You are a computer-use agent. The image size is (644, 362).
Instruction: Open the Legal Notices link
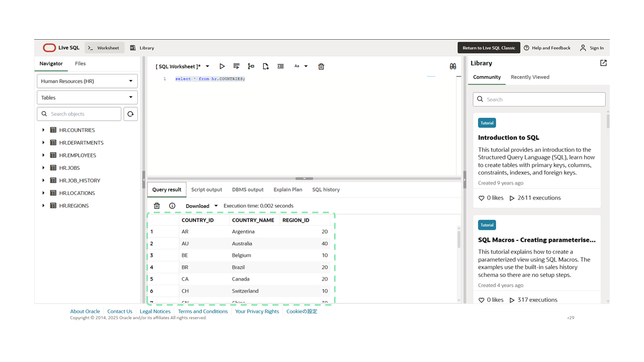click(155, 311)
